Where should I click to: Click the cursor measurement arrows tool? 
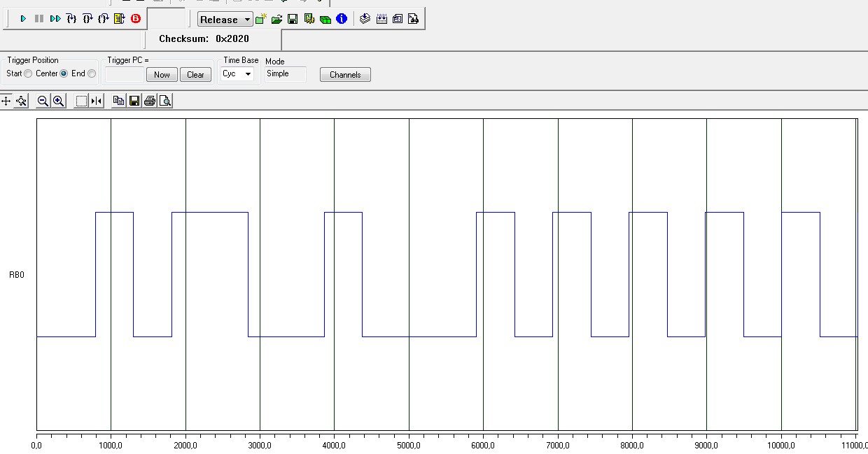pyautogui.click(x=97, y=101)
